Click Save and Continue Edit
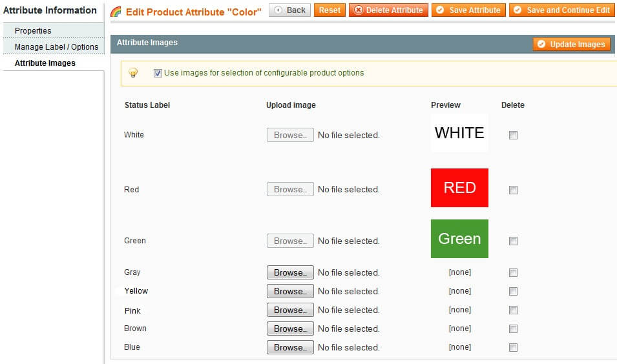The image size is (617, 364). coord(561,10)
